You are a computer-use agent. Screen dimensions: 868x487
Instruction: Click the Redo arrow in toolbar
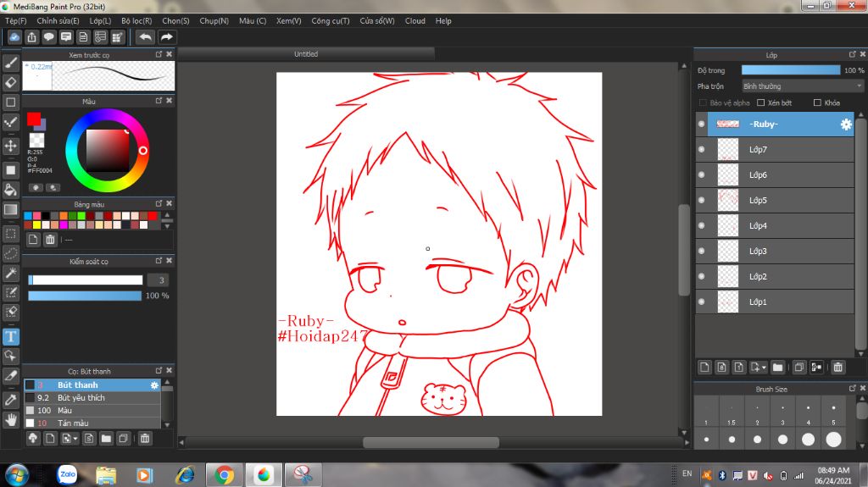166,37
